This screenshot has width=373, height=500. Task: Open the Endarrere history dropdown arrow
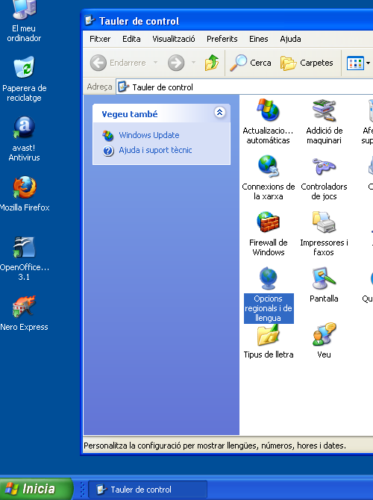[x=155, y=62]
